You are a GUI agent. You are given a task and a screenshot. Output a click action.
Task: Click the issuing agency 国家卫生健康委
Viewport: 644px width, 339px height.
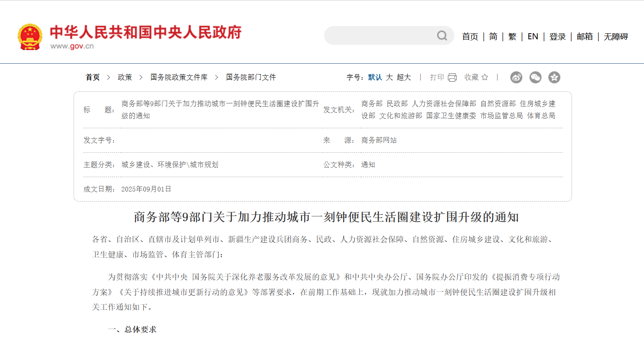(451, 116)
